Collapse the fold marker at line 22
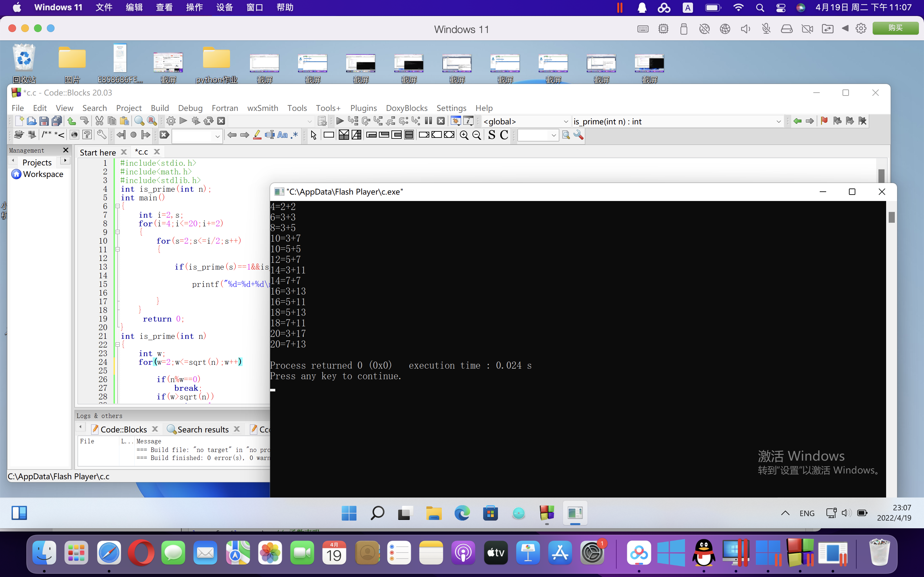Image resolution: width=924 pixels, height=577 pixels. click(x=118, y=345)
